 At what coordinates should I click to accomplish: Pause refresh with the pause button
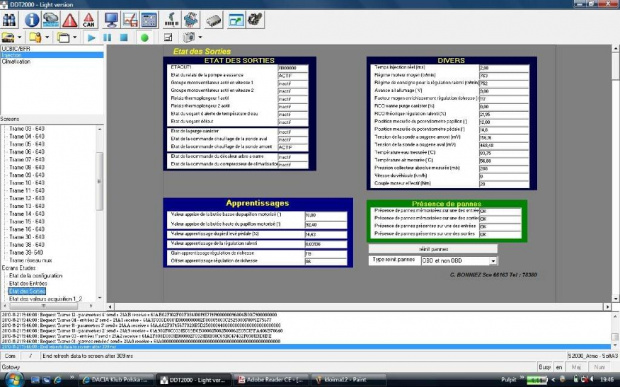click(x=107, y=38)
